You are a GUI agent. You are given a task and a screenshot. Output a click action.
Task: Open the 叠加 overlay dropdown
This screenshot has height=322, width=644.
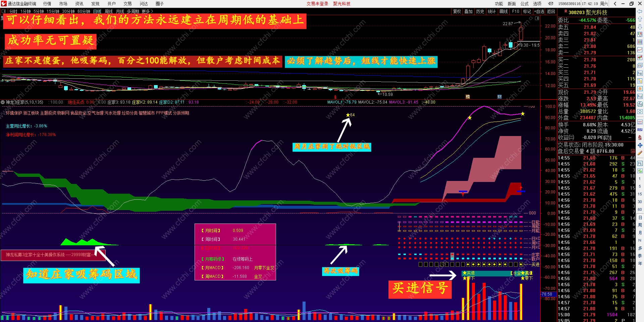tap(468, 11)
